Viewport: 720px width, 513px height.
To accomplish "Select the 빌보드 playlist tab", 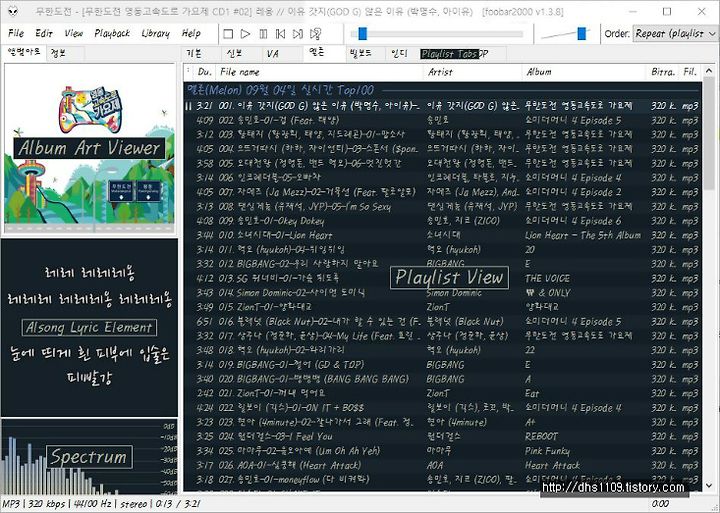I will (x=365, y=54).
